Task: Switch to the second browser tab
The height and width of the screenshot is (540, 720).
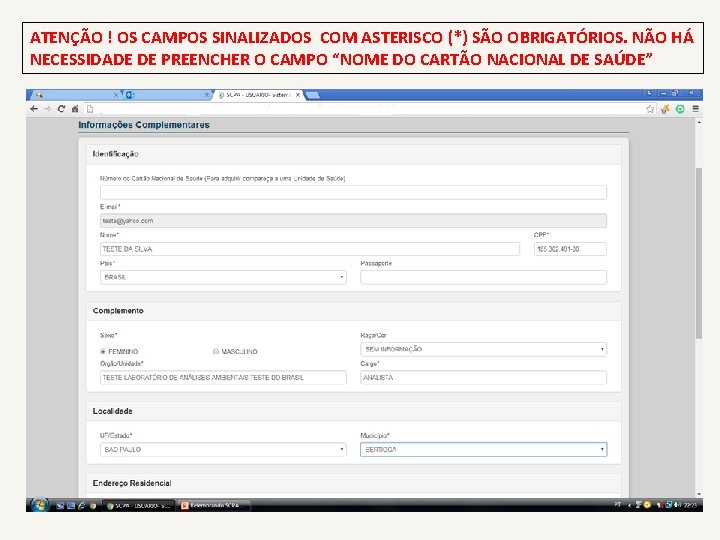Action: pyautogui.click(x=168, y=95)
